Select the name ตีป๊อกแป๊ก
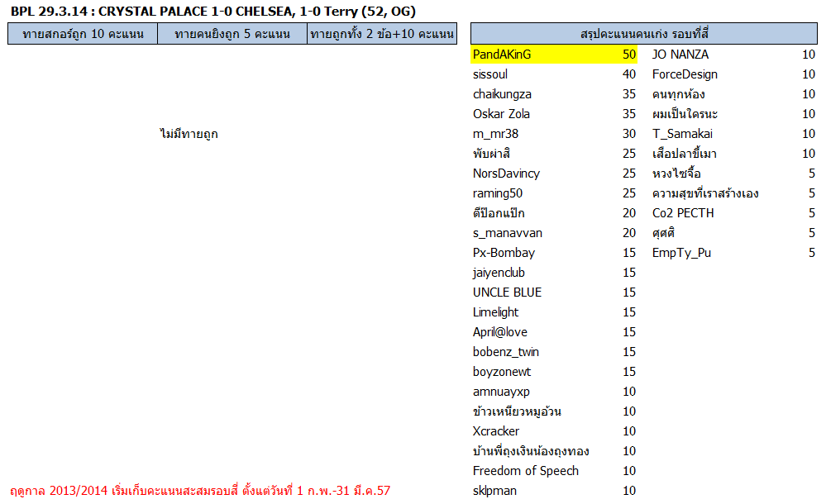This screenshot has height=504, width=826. (499, 213)
